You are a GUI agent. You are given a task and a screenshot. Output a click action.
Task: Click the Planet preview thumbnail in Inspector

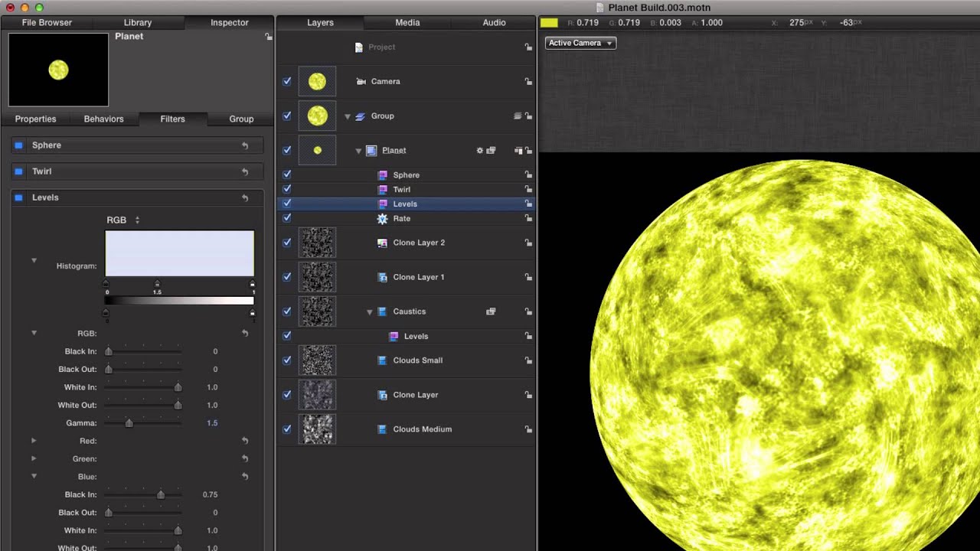(x=59, y=70)
